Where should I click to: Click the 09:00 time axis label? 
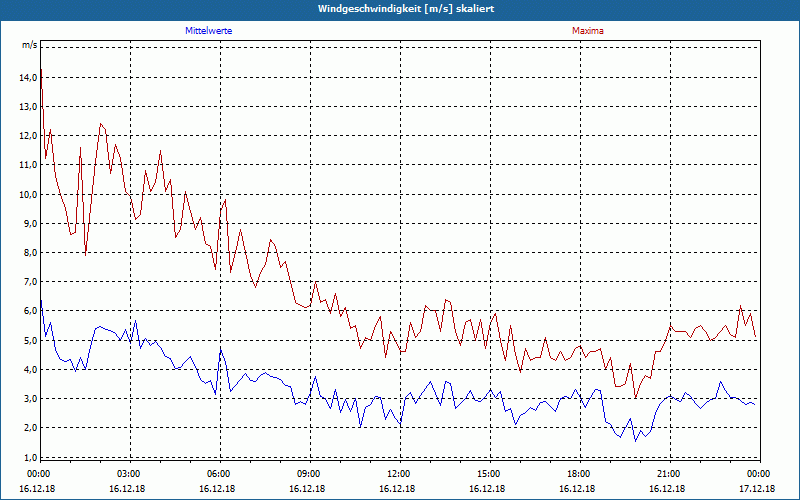[310, 474]
